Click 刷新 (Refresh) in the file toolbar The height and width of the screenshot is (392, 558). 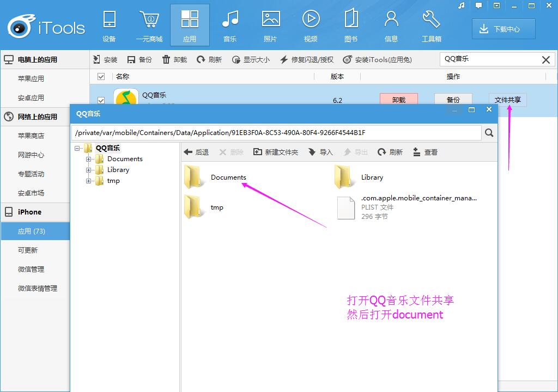tap(390, 152)
